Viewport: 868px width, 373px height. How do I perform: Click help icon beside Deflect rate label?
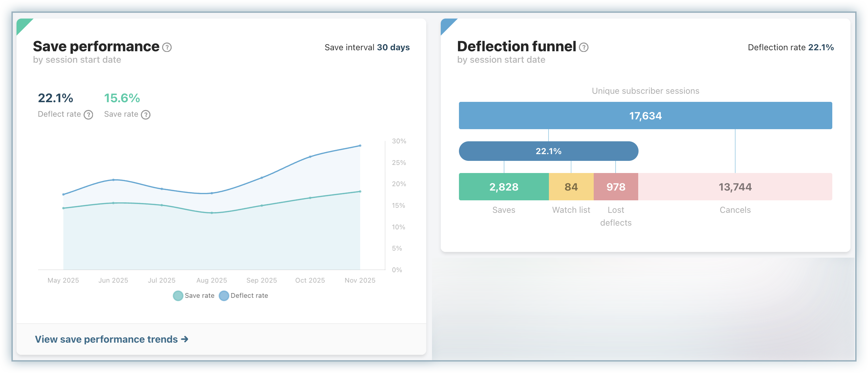click(88, 115)
